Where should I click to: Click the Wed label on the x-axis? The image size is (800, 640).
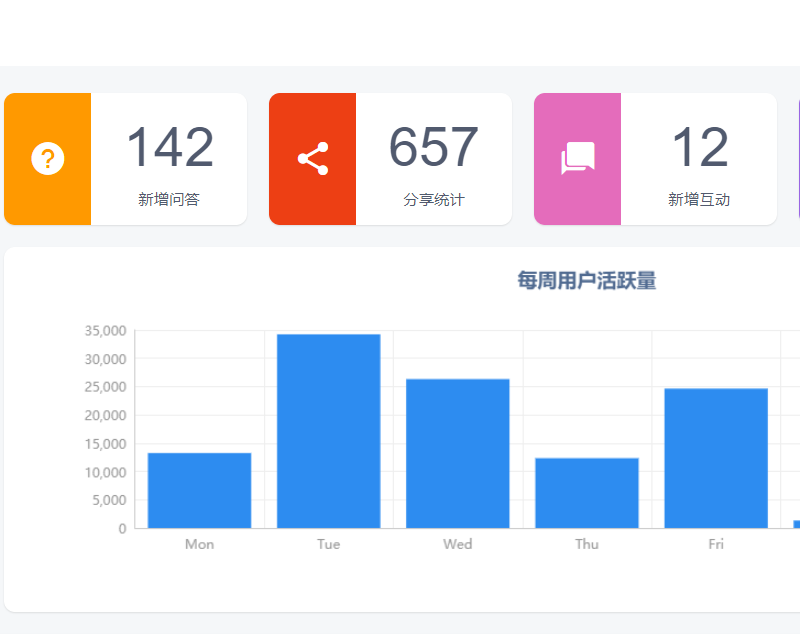coord(457,544)
